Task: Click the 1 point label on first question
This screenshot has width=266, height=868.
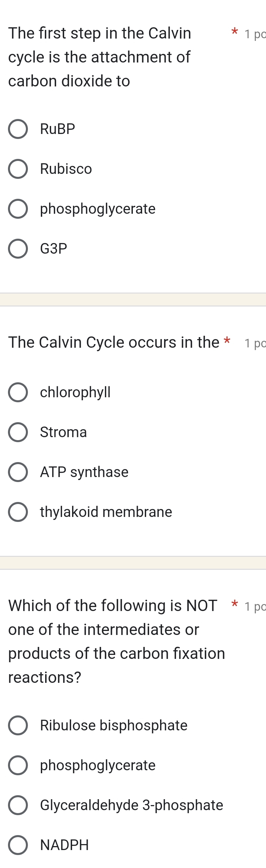Action: pyautogui.click(x=255, y=34)
